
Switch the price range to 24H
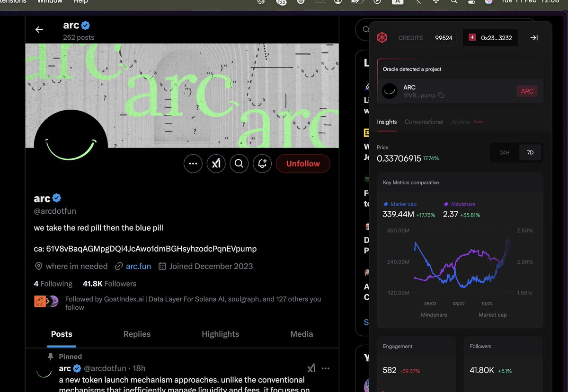point(505,153)
